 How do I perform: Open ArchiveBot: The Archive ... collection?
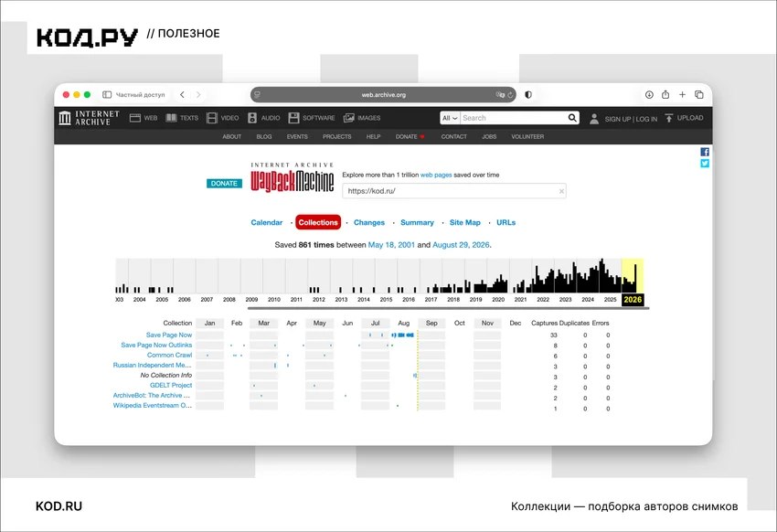pyautogui.click(x=152, y=395)
